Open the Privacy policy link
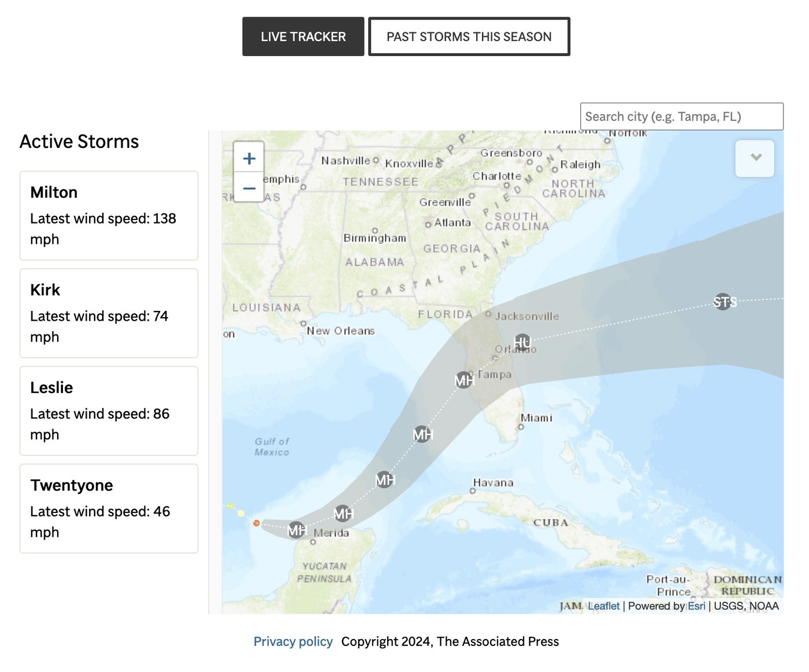 pos(293,641)
